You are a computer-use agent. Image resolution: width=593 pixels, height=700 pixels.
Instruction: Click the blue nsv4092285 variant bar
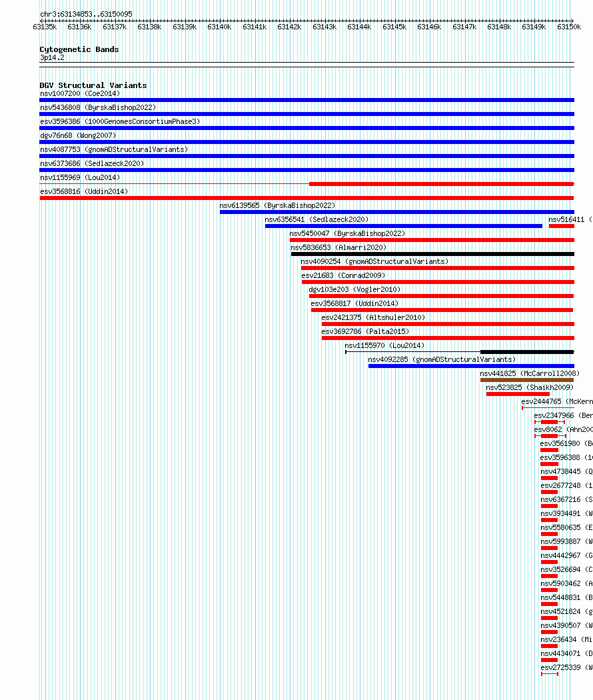[471, 366]
